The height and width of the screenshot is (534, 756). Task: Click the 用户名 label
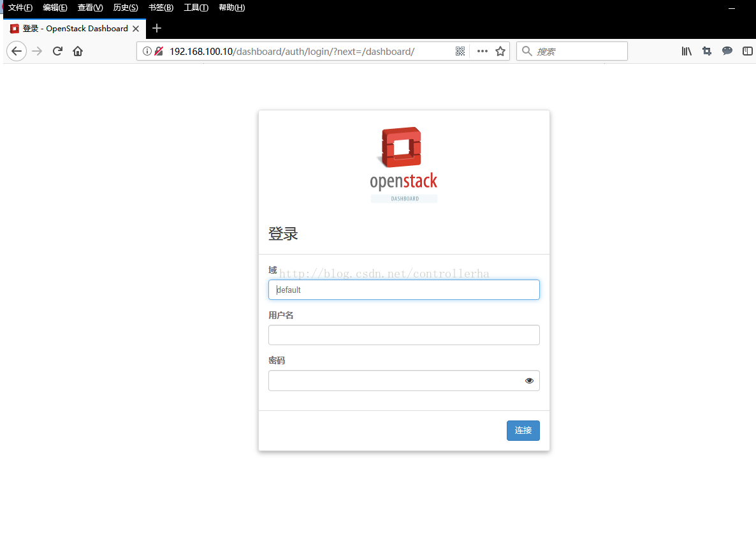[x=281, y=315]
